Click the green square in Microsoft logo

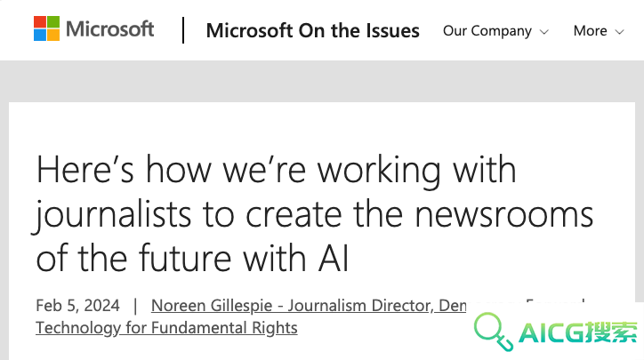(53, 21)
